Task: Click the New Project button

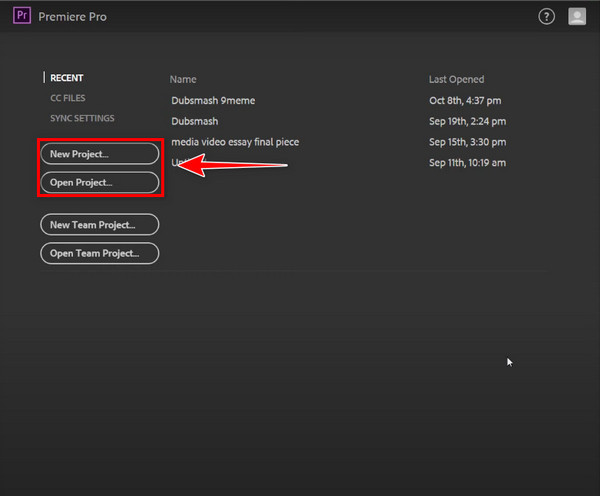Action: [x=99, y=154]
